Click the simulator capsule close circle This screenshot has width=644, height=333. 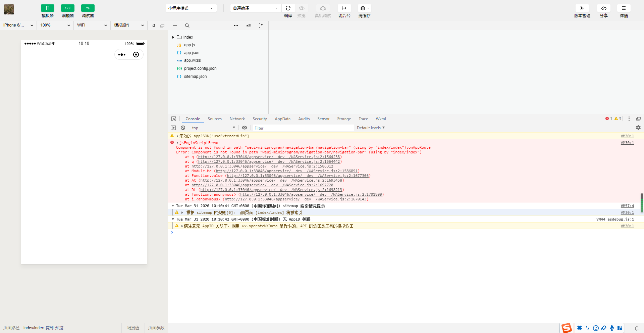tap(136, 55)
